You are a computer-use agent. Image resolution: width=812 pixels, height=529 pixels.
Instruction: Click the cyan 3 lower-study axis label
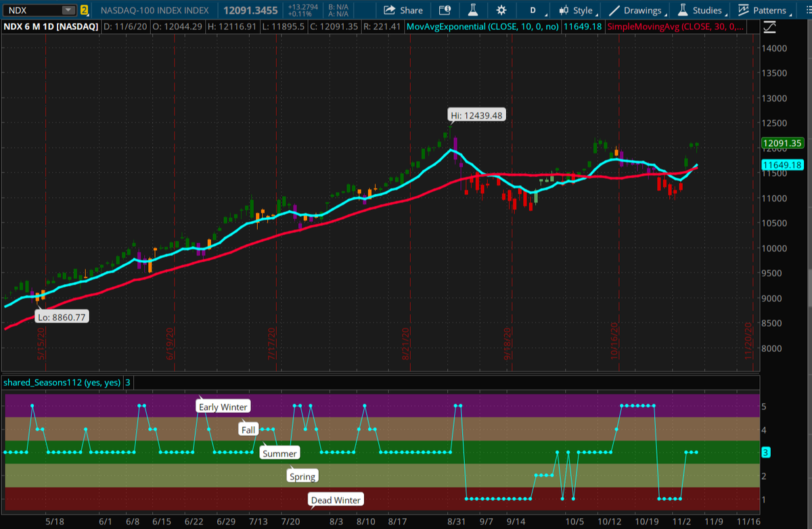coord(766,453)
